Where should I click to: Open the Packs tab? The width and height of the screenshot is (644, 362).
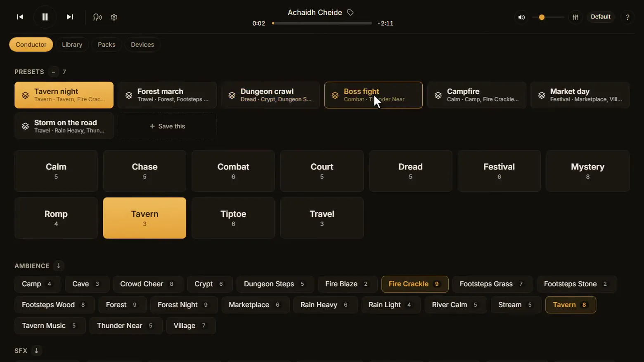click(107, 45)
